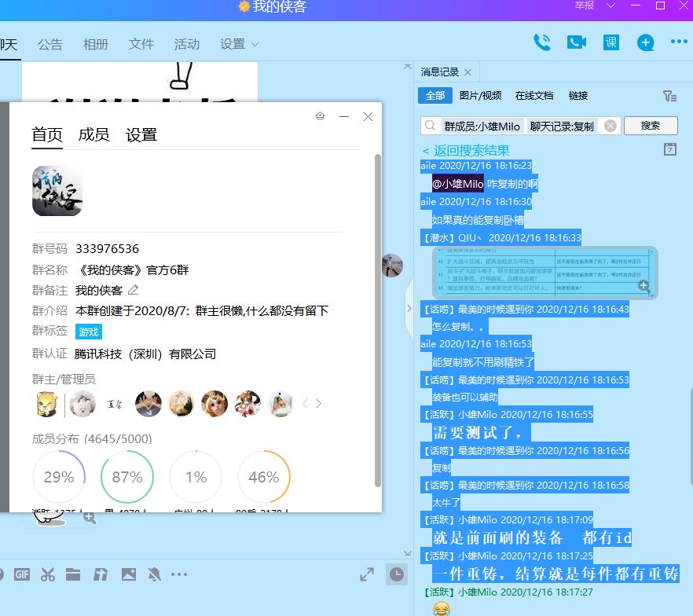This screenshot has width=693, height=616.
Task: Open the calendar date filter icon
Action: click(670, 149)
